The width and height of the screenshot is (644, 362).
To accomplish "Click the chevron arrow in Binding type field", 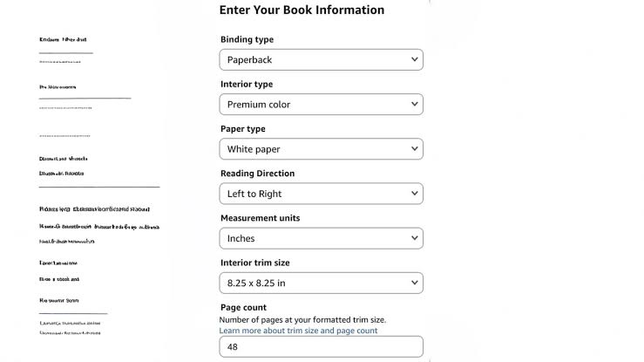I will point(415,59).
